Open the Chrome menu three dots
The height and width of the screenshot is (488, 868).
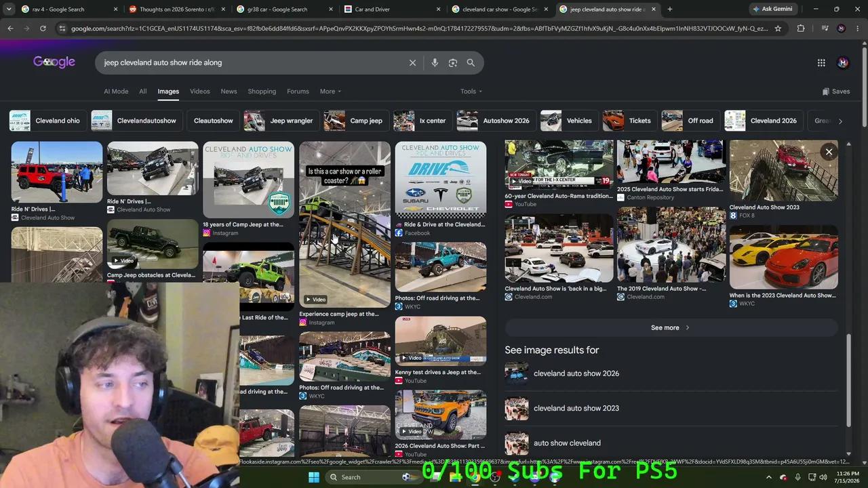pos(857,28)
